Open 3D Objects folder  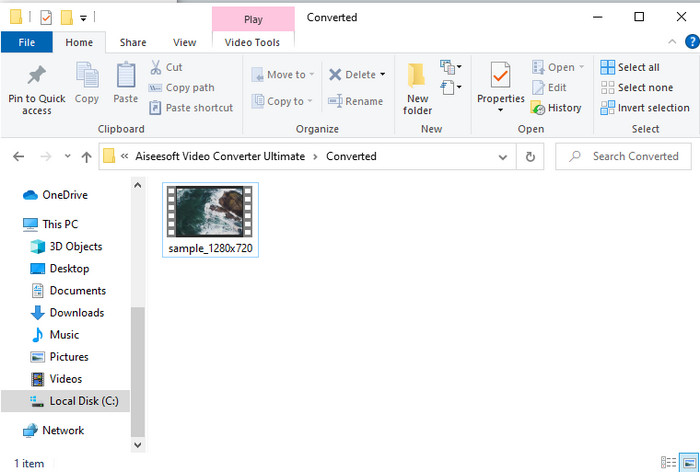(x=66, y=246)
